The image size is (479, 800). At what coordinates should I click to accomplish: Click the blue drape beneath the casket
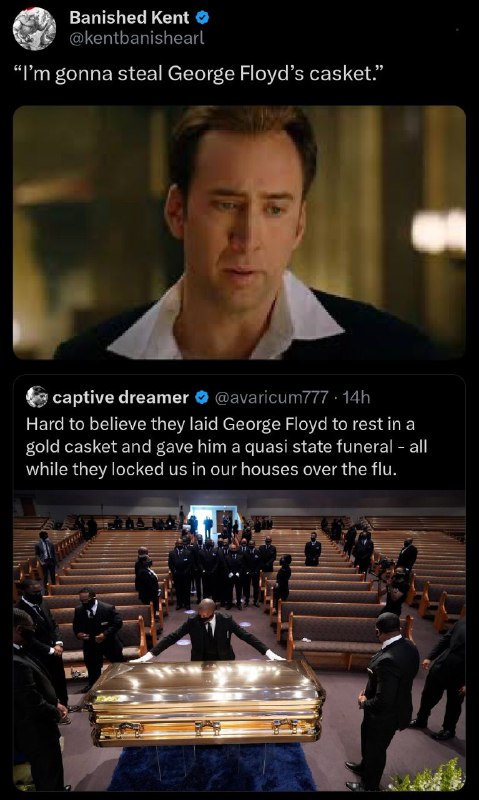(x=211, y=768)
